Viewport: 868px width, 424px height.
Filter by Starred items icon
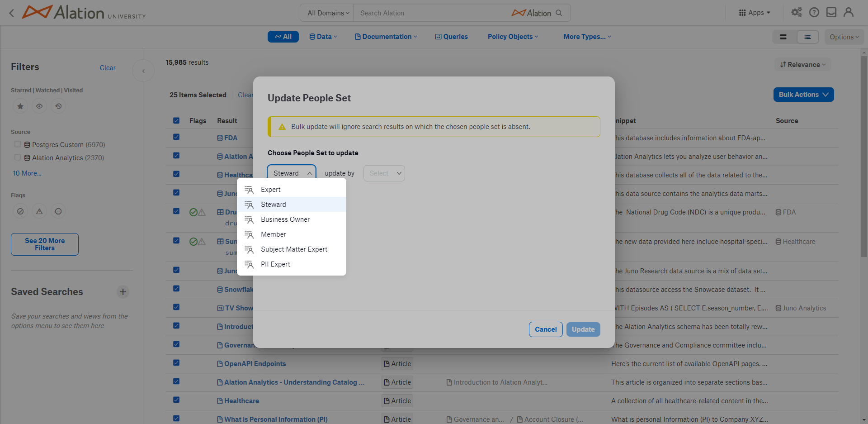[x=20, y=106]
